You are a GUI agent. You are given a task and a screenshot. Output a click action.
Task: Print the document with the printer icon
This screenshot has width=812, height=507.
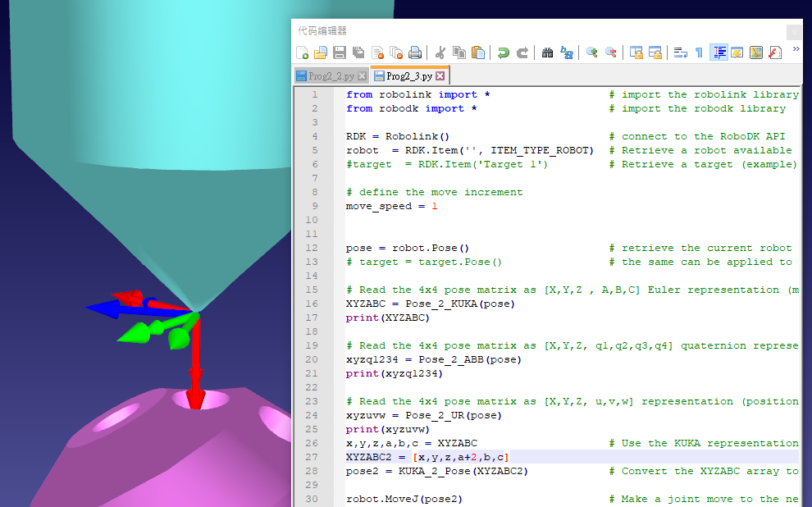click(415, 53)
